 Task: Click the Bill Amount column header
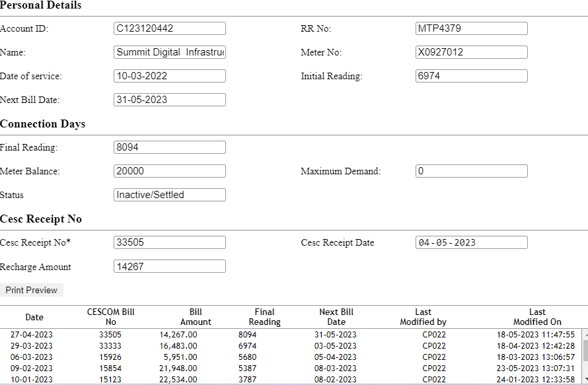click(x=196, y=317)
